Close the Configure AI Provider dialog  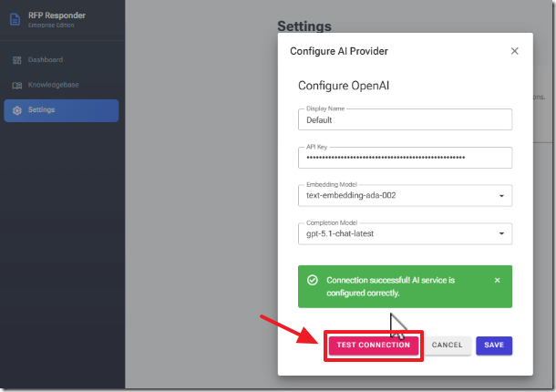click(514, 51)
